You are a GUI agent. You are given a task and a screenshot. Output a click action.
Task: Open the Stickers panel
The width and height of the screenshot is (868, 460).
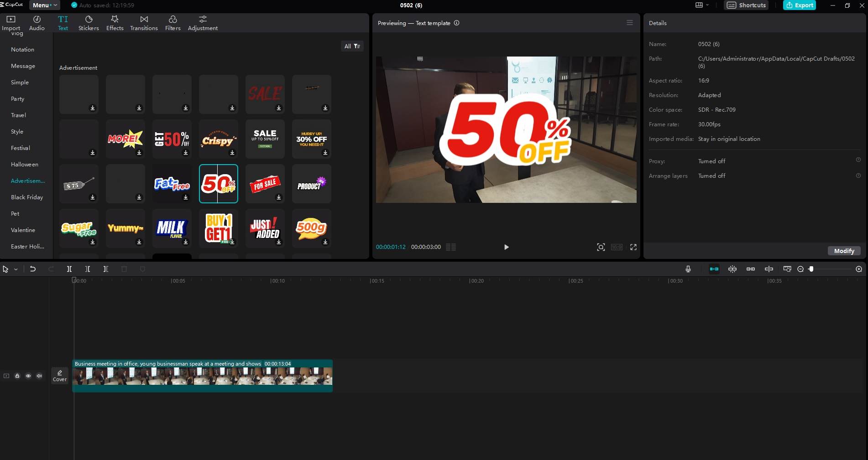[89, 23]
